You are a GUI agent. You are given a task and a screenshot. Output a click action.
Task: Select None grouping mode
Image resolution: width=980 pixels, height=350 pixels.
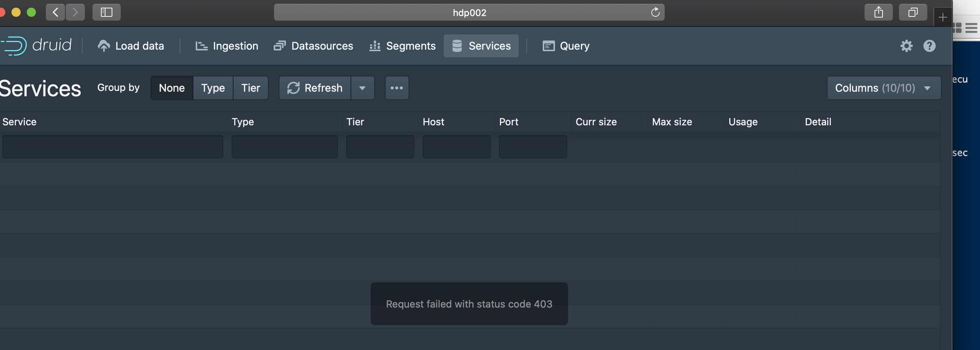point(171,87)
